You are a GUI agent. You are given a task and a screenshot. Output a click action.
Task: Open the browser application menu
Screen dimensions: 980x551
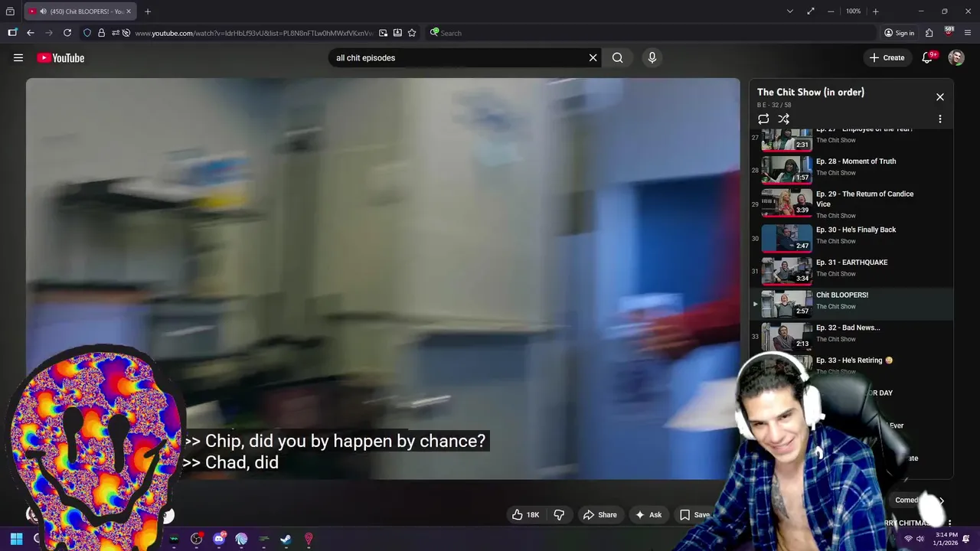pyautogui.click(x=968, y=33)
